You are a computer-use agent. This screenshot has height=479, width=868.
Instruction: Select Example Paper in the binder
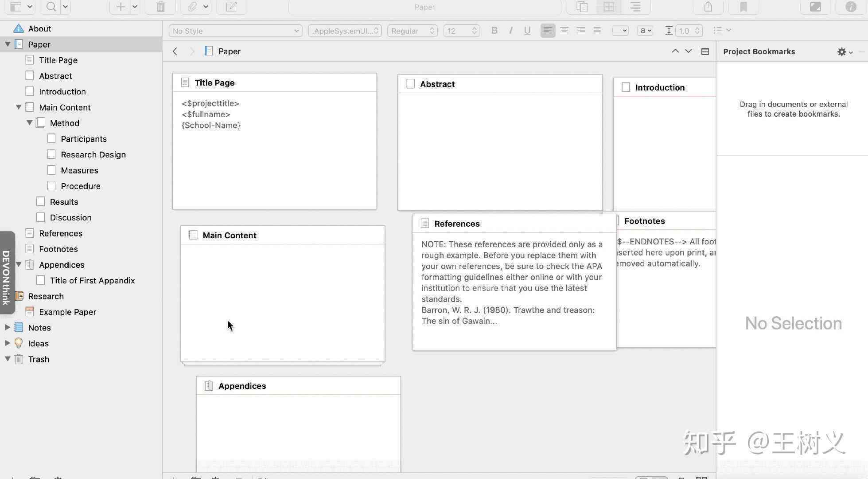(x=67, y=312)
